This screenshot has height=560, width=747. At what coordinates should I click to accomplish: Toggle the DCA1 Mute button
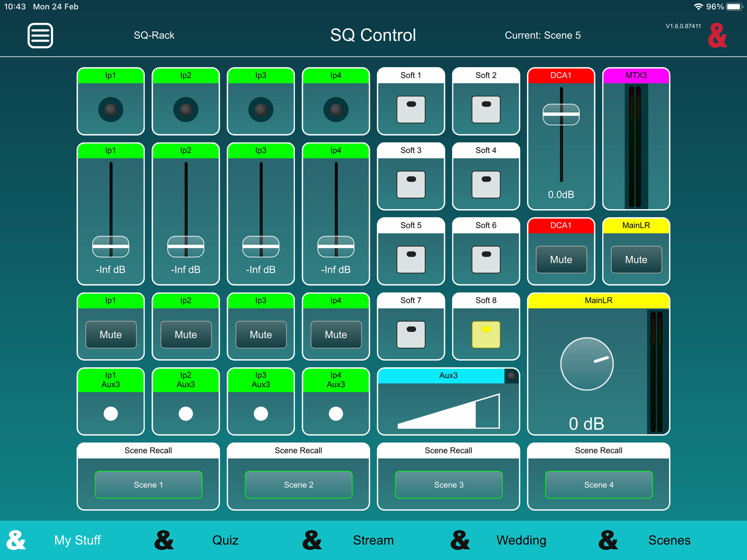pos(561,259)
